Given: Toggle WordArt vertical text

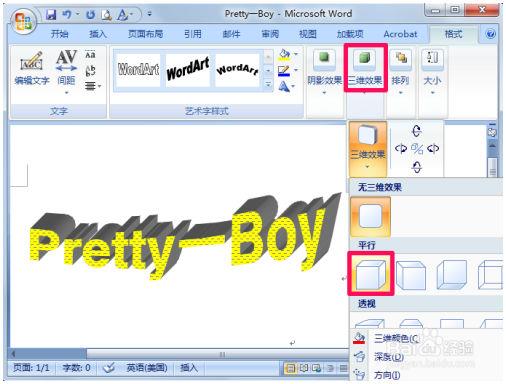Looking at the screenshot, I should (x=90, y=70).
